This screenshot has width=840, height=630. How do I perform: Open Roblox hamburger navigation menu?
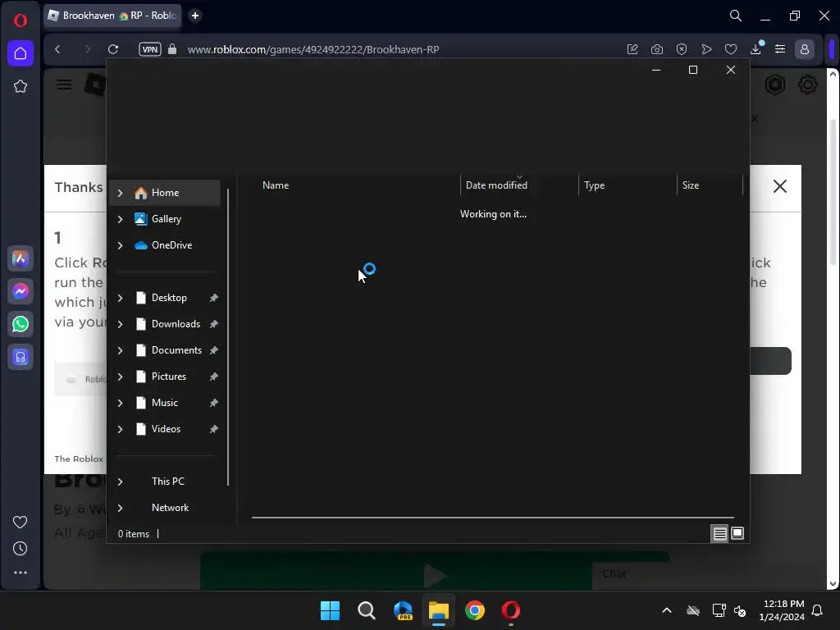pyautogui.click(x=64, y=84)
